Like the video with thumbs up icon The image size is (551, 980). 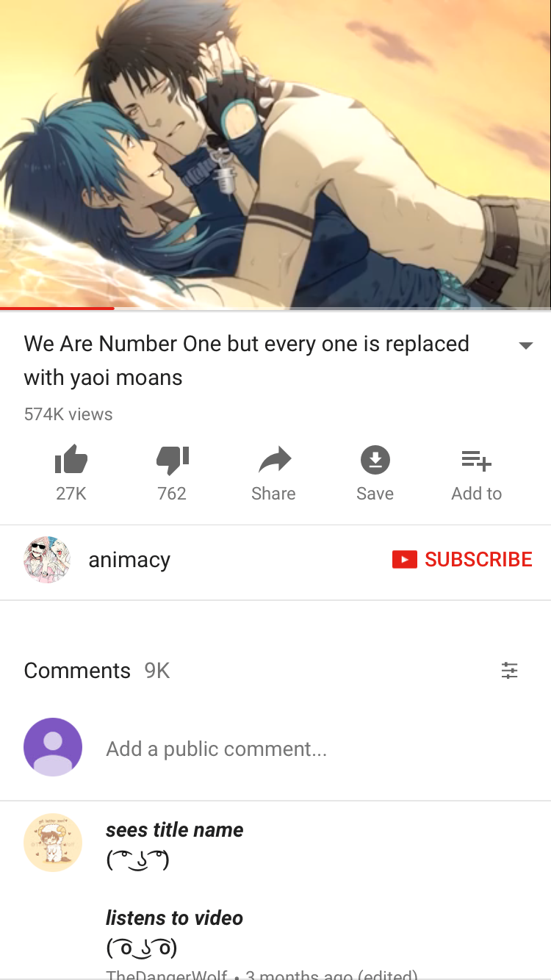(71, 461)
